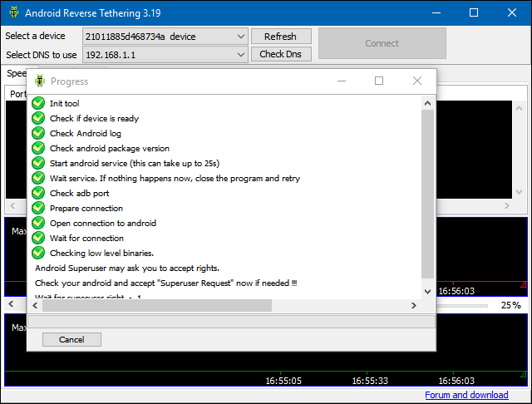Image resolution: width=532 pixels, height=404 pixels.
Task: Click green check beside Check adb port
Action: point(38,193)
